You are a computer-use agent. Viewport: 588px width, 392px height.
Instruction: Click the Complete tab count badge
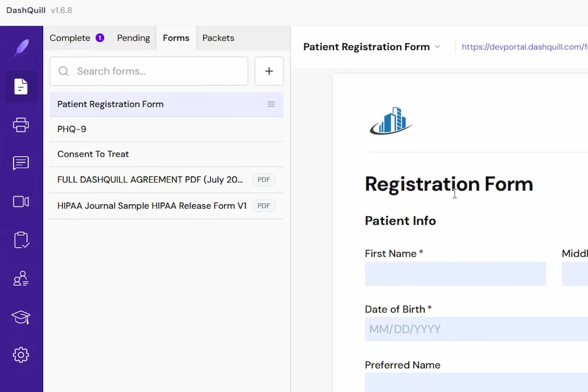pyautogui.click(x=100, y=38)
